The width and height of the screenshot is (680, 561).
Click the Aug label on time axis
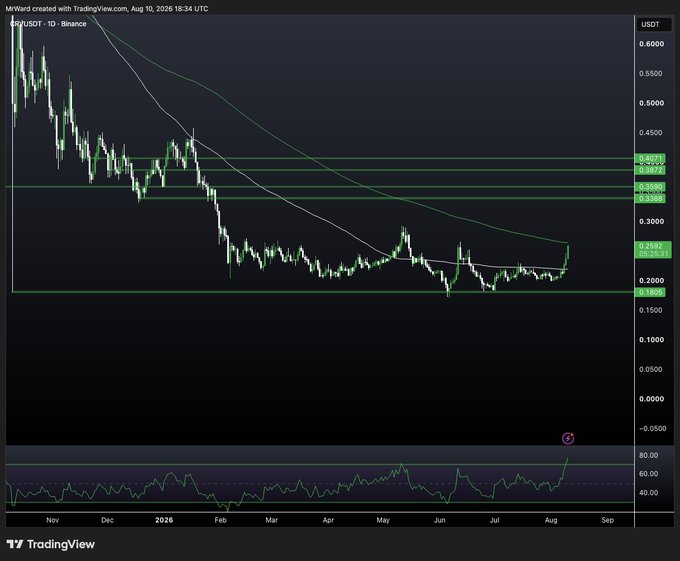click(x=551, y=520)
